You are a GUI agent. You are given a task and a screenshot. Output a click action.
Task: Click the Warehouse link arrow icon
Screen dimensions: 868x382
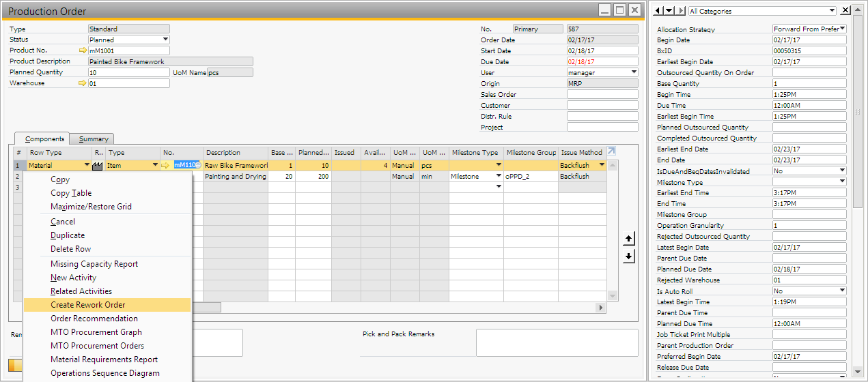click(83, 83)
